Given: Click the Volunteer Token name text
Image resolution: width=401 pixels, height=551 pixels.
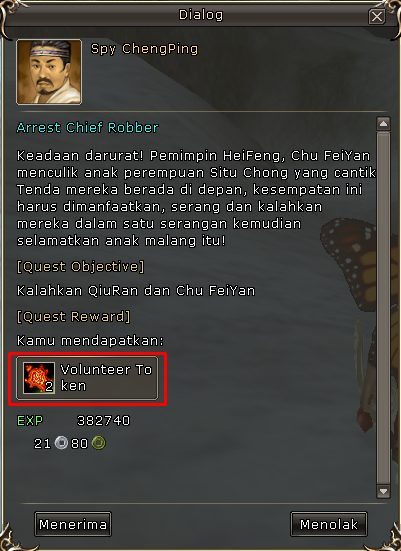Looking at the screenshot, I should coord(106,378).
